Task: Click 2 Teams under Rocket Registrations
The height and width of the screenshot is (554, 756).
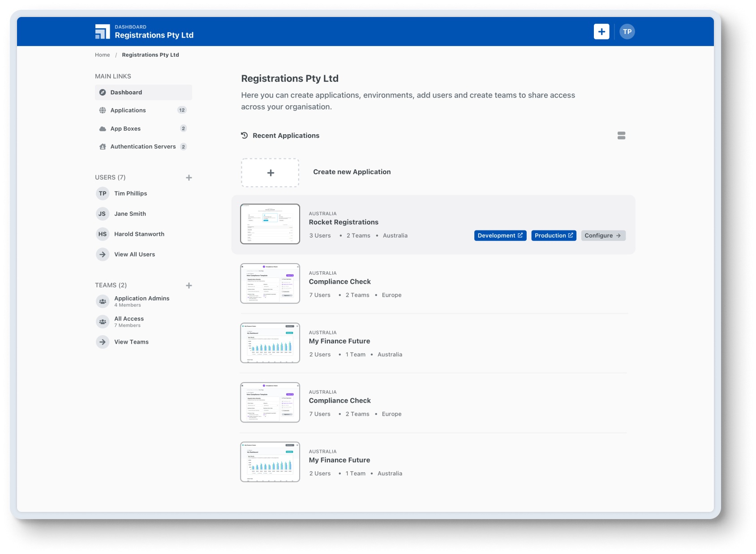Action: pos(358,235)
